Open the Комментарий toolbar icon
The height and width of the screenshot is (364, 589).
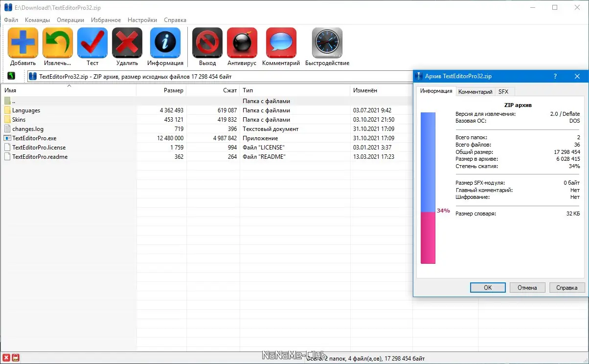click(280, 43)
